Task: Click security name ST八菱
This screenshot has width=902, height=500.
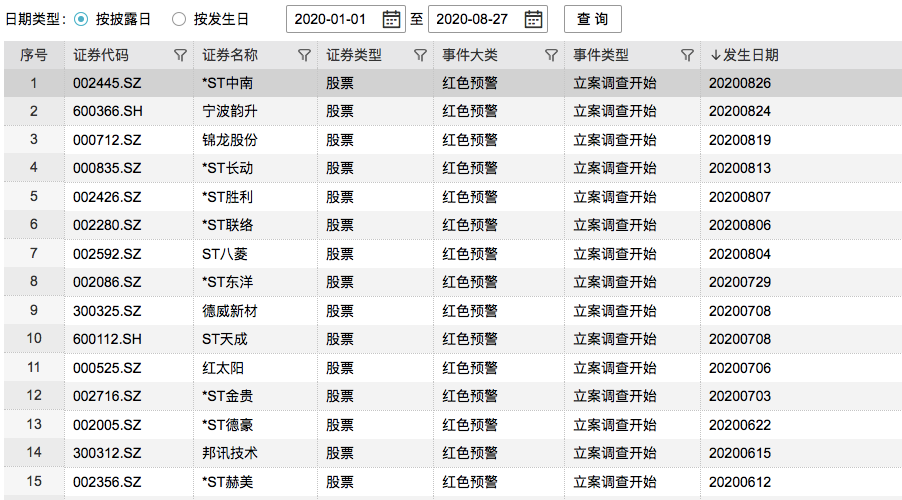Action: point(225,254)
